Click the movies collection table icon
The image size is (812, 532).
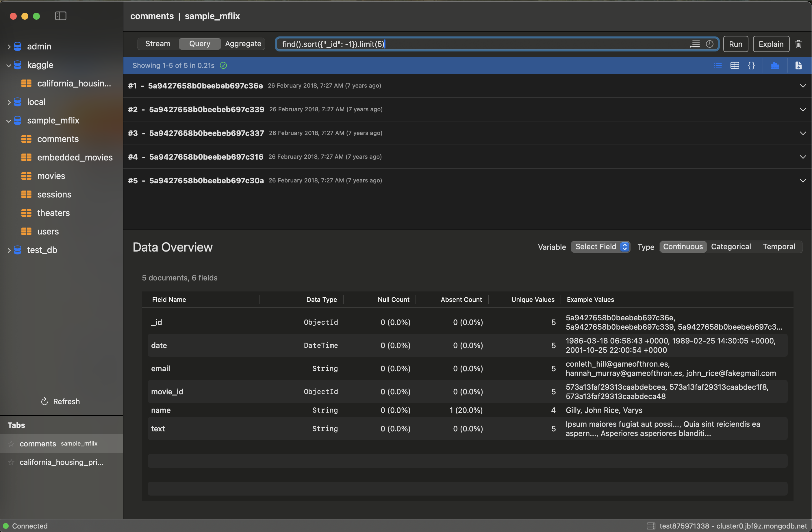26,176
